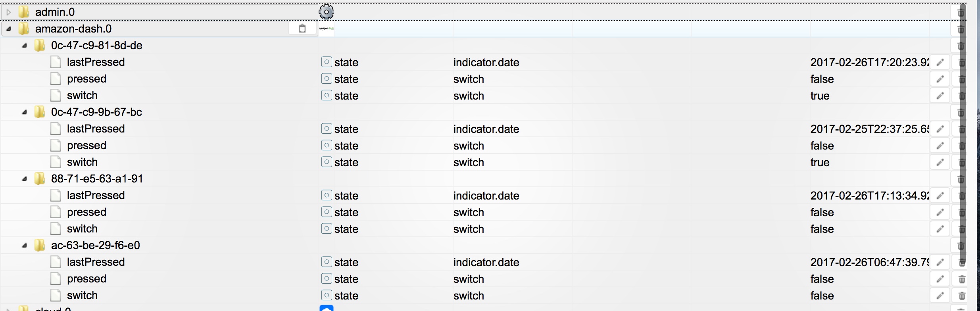Image resolution: width=980 pixels, height=311 pixels.
Task: Edit pressed value of 88-71-e5-63-a1-91 with the pencil
Action: (x=940, y=212)
